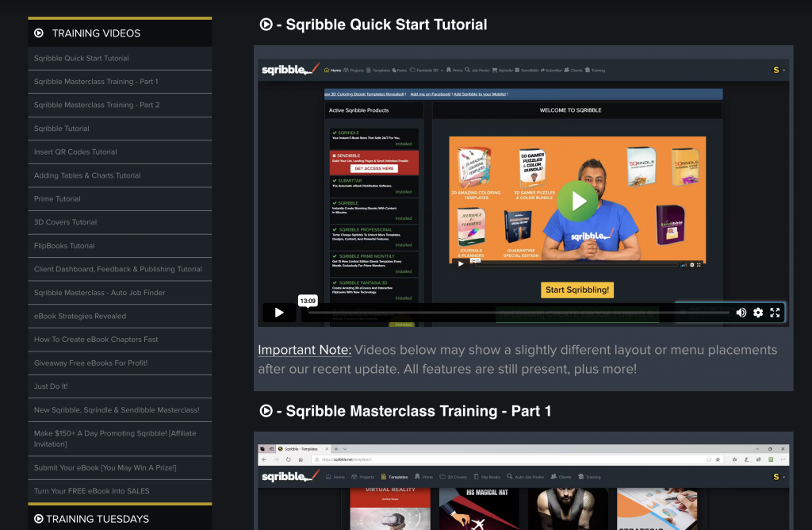The image size is (812, 530).
Task: Open Adding Tables & Charts Tutorial
Action: coord(120,175)
